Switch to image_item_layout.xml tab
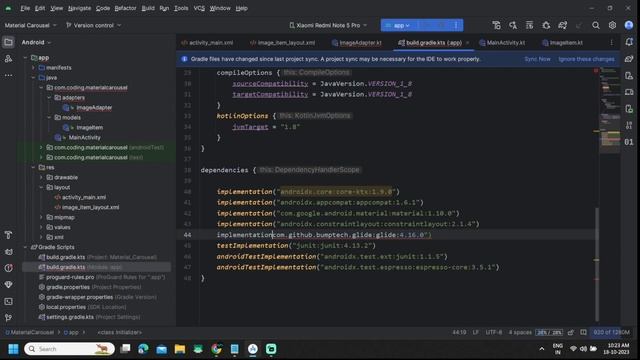This screenshot has height=360, width=640. pos(282,42)
